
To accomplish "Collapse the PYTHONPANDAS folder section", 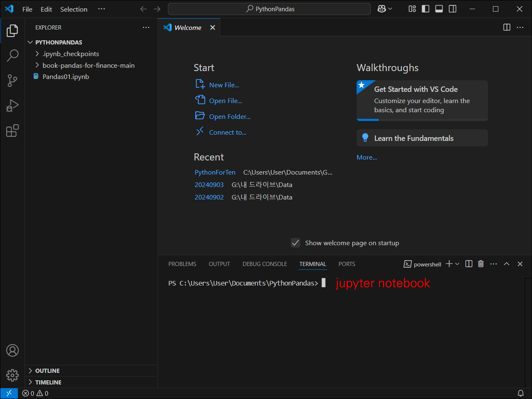I will [91, 42].
